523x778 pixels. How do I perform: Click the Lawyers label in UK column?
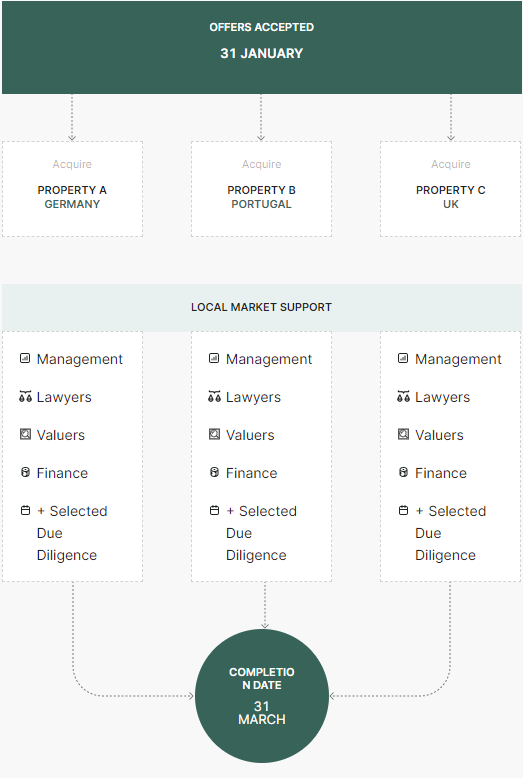click(x=443, y=397)
